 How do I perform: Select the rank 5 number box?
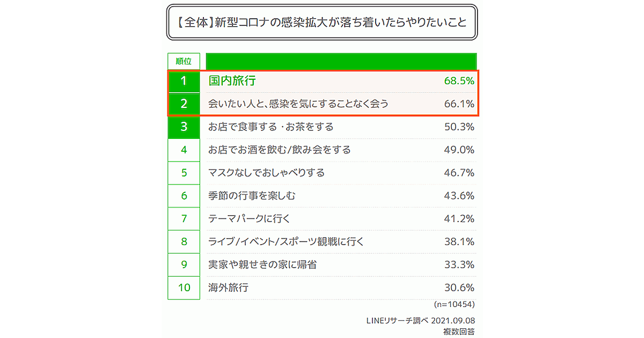coord(184,173)
